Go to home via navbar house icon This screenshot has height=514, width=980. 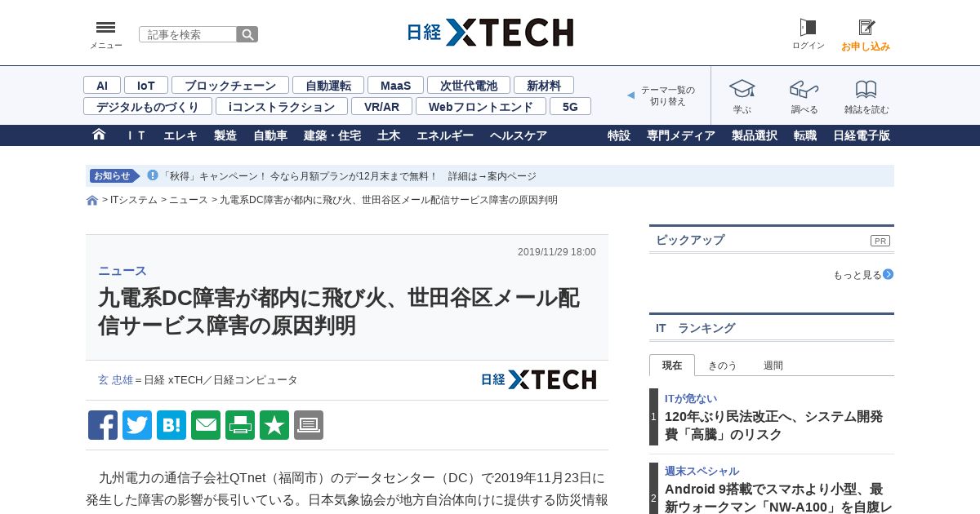[99, 135]
